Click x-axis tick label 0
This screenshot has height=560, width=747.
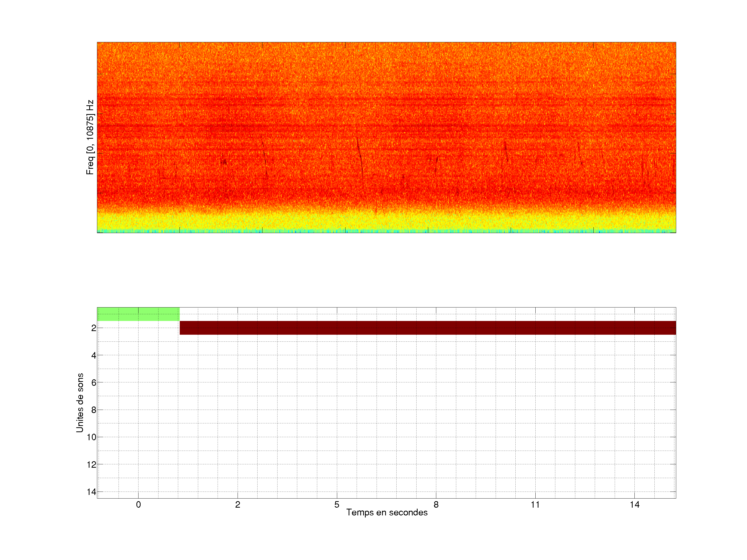139,505
